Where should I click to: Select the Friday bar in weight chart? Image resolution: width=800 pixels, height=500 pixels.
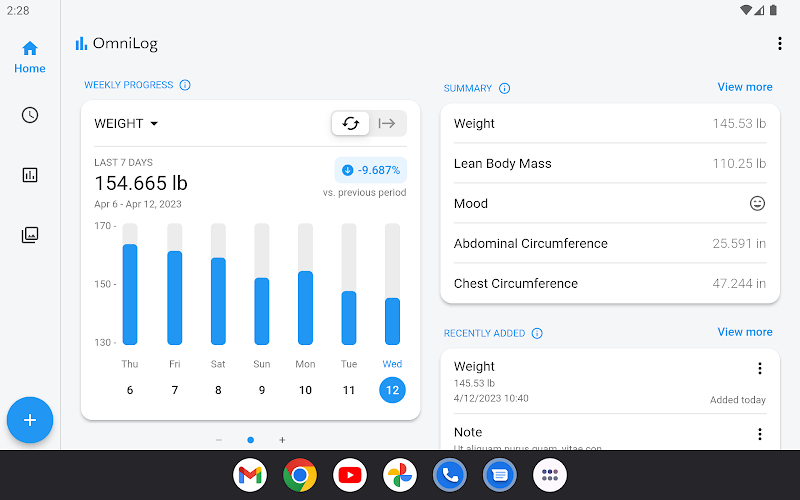point(174,284)
